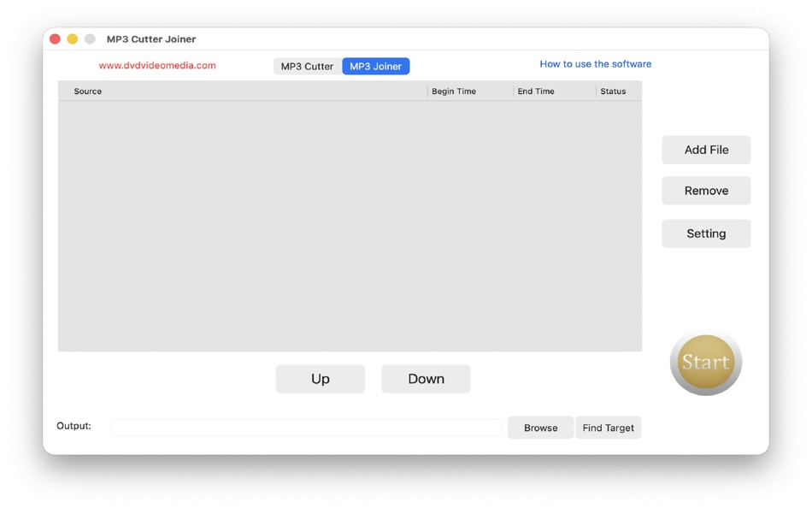Screen dimensions: 812x508
Task: Click the Source column header
Action: point(87,91)
